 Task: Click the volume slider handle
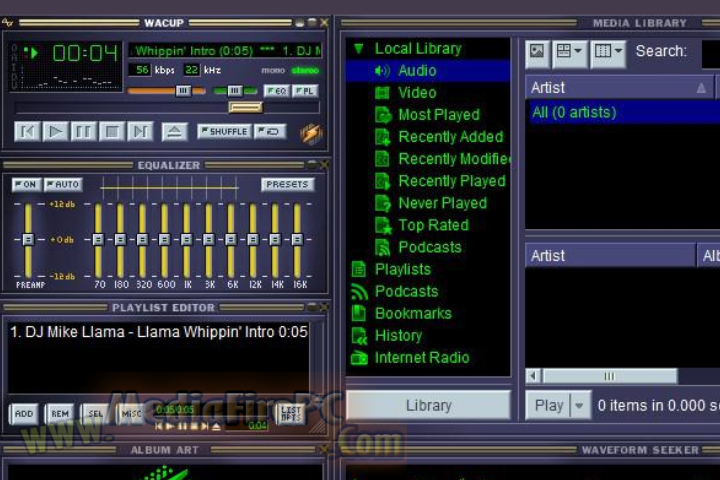coord(183,91)
